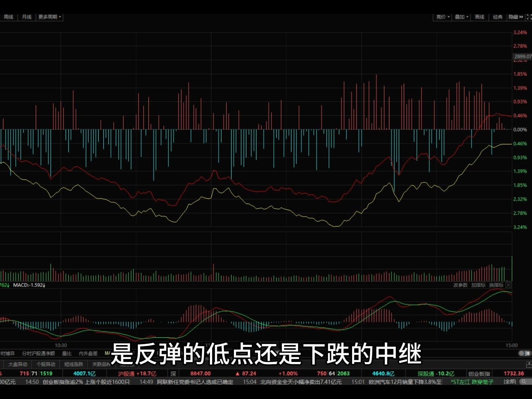The height and width of the screenshot is (399, 532).
Task: Open the 内外盘差 indicator tab
Action: coord(88,354)
